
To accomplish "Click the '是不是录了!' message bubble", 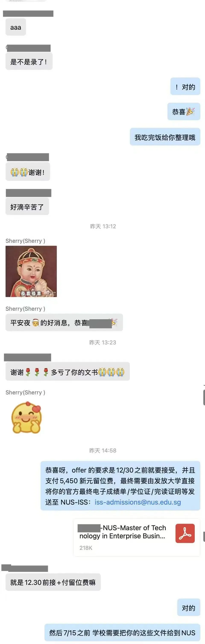I will tap(29, 61).
